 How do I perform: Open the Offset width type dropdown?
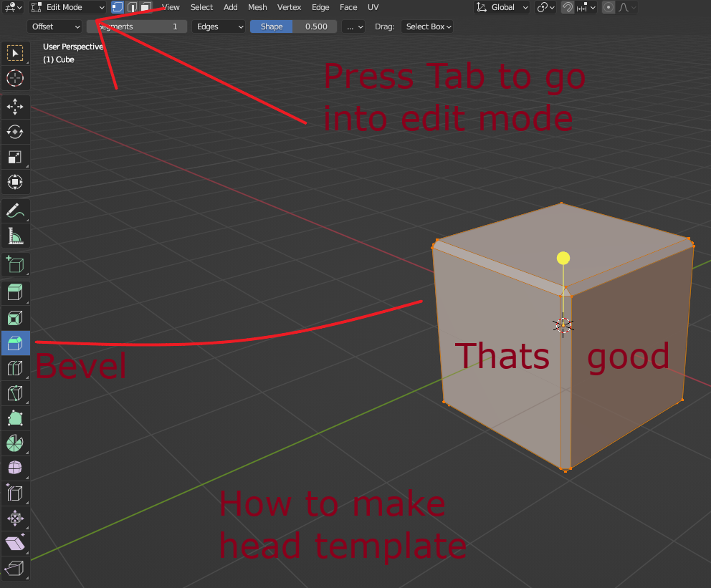[54, 26]
